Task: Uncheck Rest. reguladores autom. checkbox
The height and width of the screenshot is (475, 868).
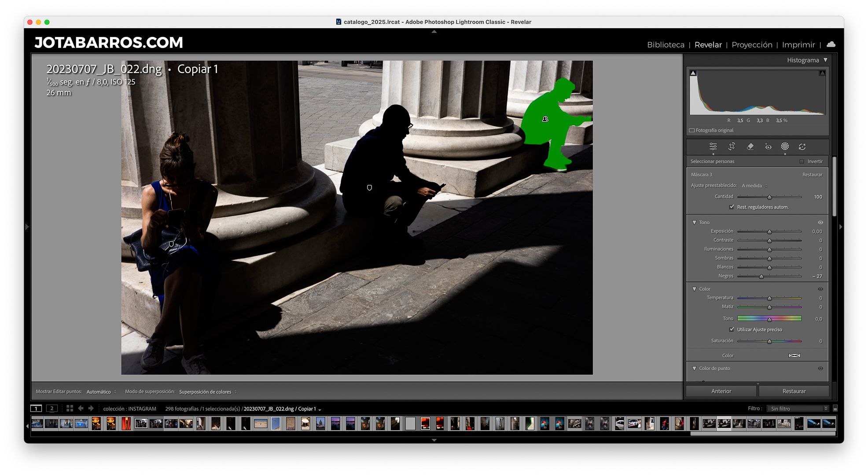Action: tap(732, 207)
